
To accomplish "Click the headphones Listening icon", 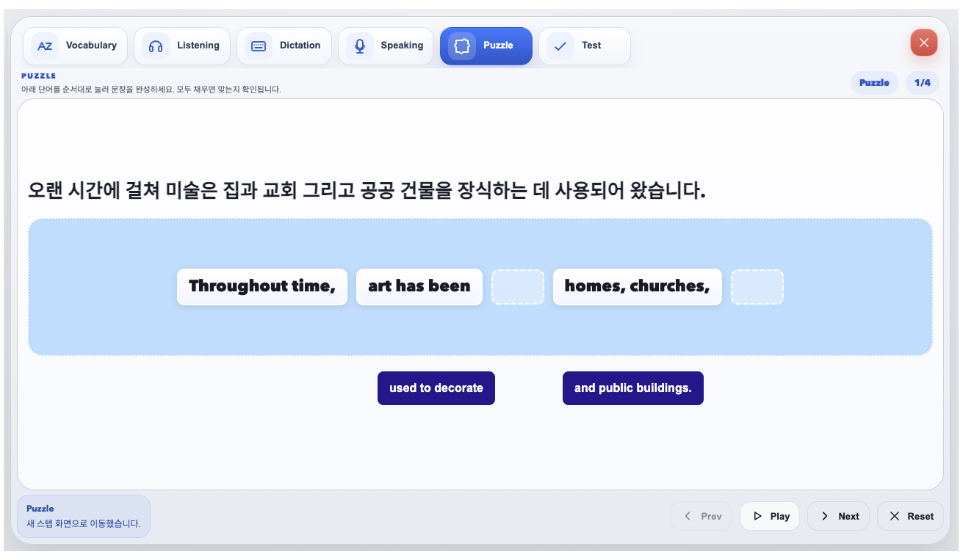I will [x=156, y=46].
